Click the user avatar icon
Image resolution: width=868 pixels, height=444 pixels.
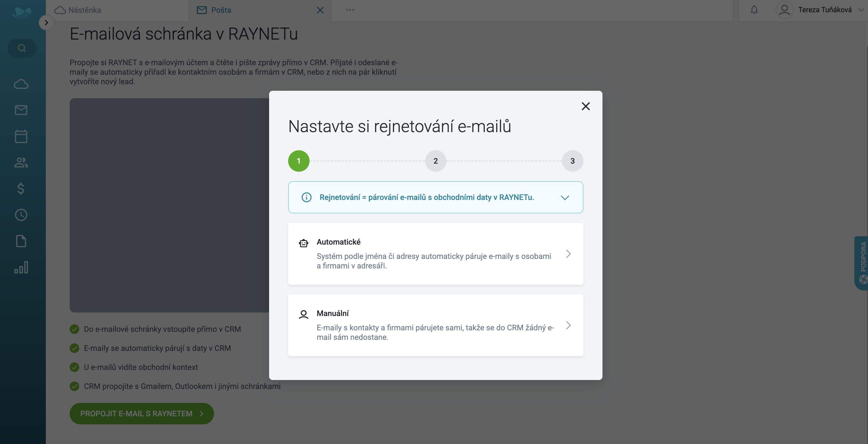785,10
